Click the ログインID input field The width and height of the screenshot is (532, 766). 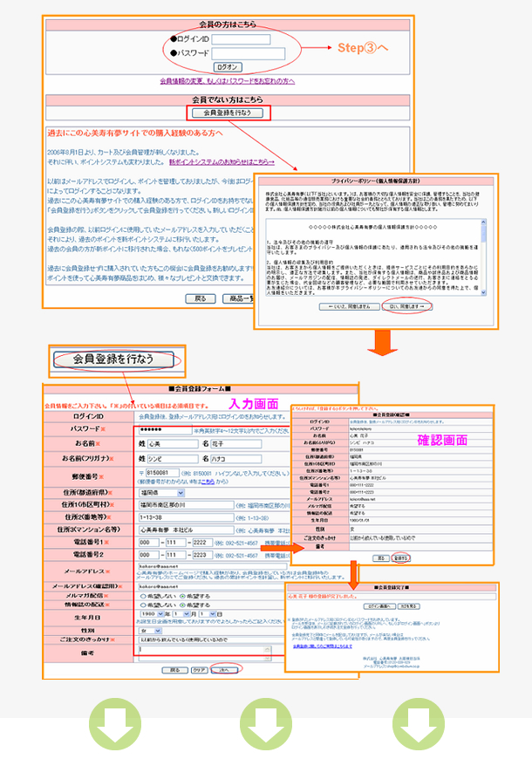(x=241, y=39)
